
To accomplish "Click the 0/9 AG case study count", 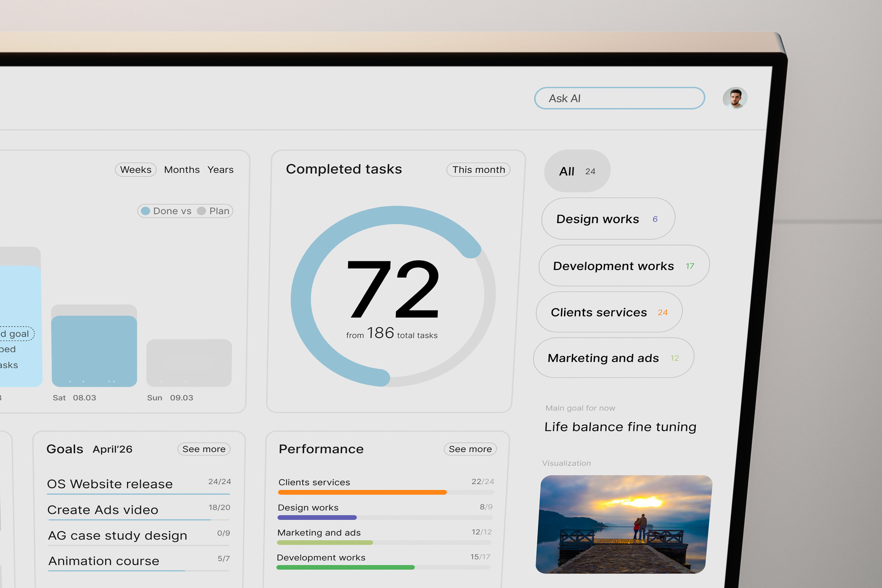I will point(223,533).
